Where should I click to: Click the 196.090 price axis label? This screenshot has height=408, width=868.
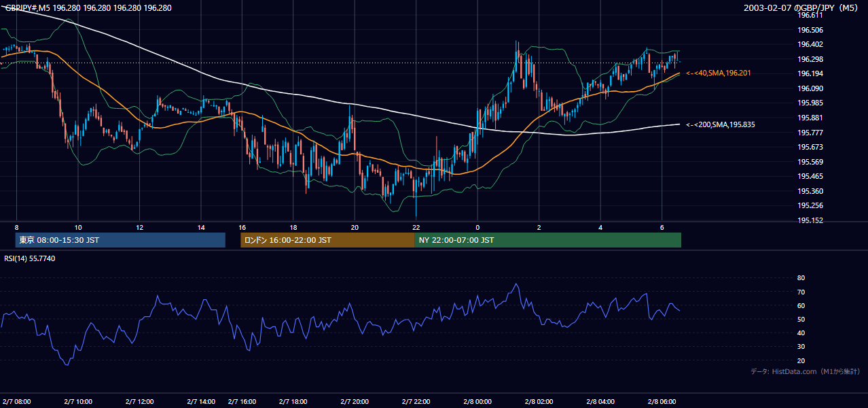[x=810, y=88]
